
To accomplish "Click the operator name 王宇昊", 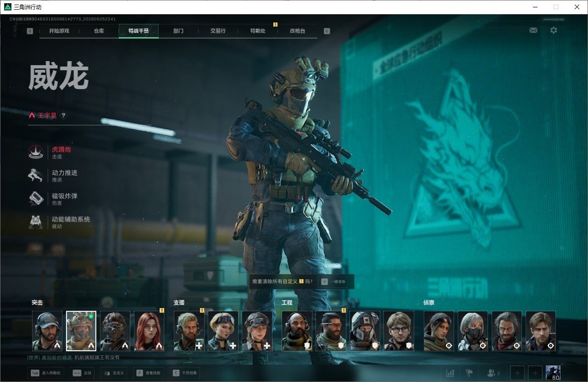I will click(47, 116).
